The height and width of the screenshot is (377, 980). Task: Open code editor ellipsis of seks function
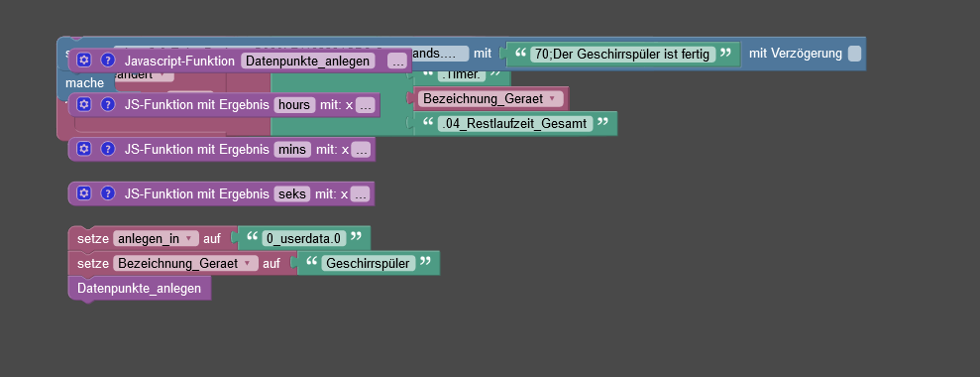pyautogui.click(x=360, y=194)
